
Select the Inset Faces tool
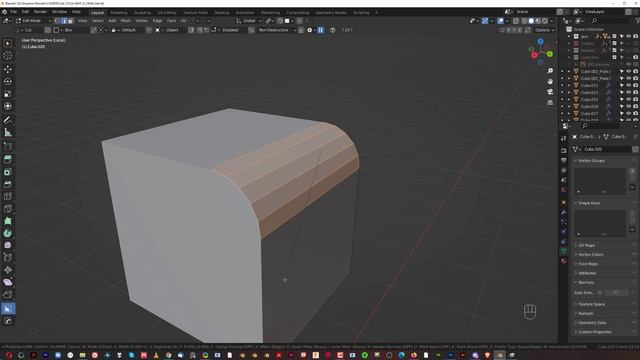(x=8, y=172)
